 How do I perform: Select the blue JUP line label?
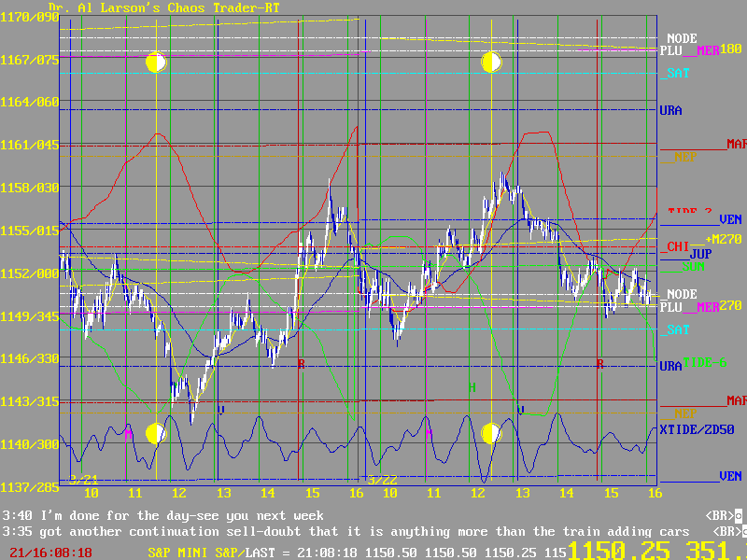[x=700, y=254]
